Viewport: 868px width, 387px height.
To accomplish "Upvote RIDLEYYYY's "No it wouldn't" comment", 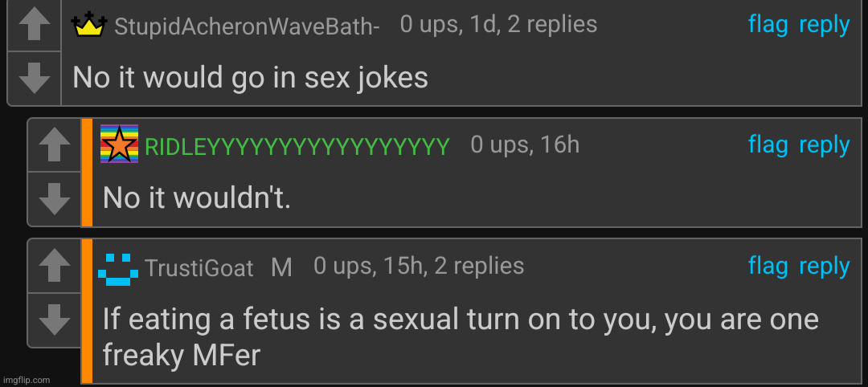I will [x=55, y=145].
